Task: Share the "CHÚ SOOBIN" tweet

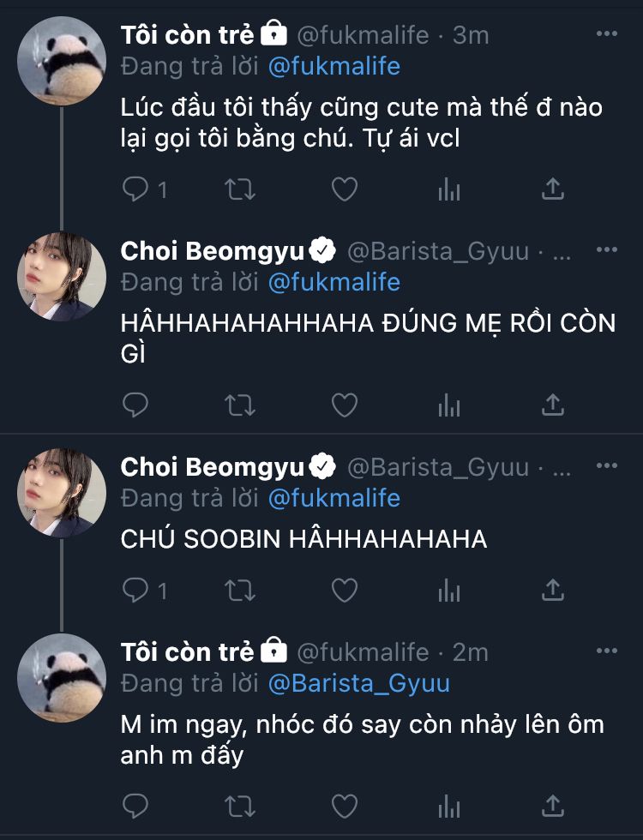Action: (x=554, y=591)
